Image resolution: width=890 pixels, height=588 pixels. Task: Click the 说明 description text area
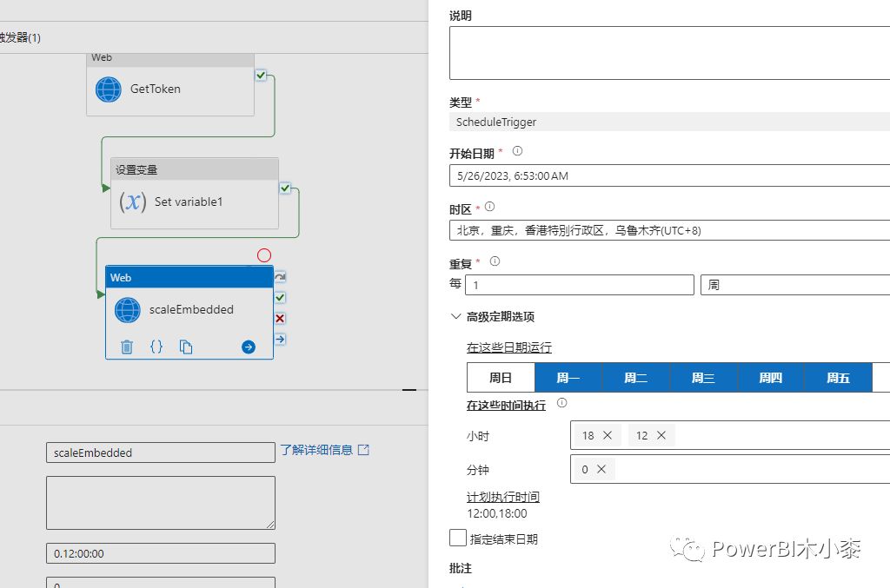tap(670, 53)
